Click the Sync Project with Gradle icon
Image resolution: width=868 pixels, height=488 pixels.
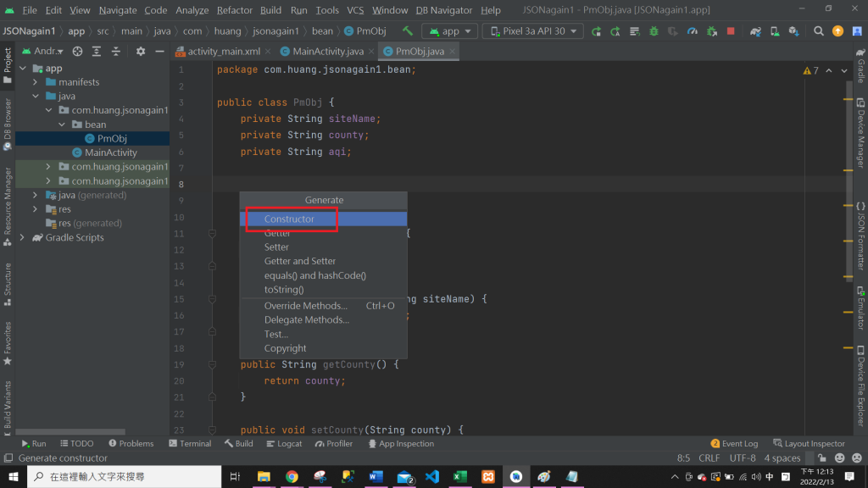coord(755,31)
